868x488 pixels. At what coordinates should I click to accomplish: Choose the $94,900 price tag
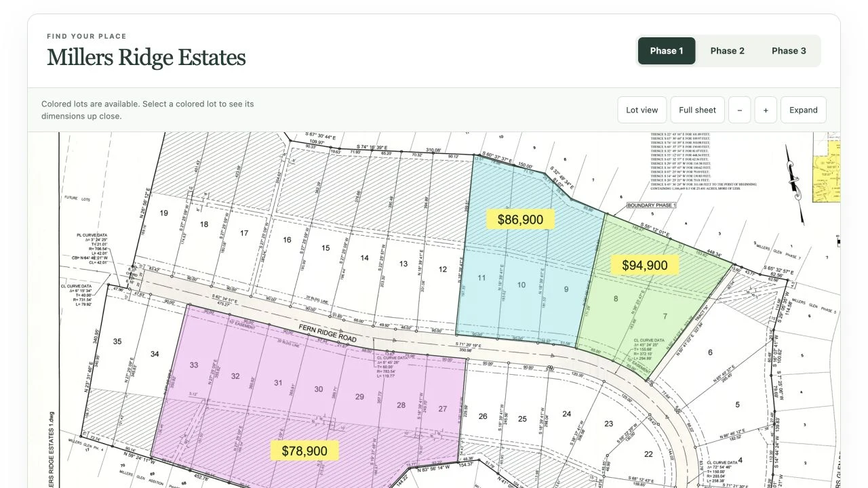(645, 265)
